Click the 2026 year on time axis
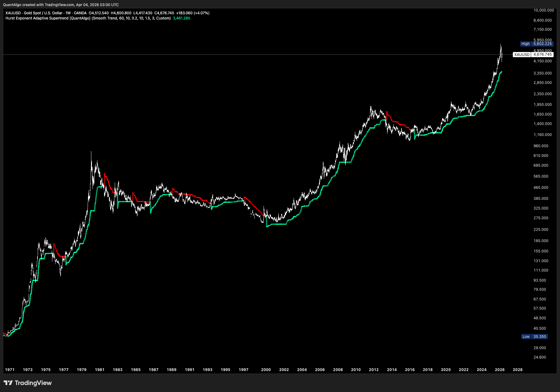 [x=500, y=370]
